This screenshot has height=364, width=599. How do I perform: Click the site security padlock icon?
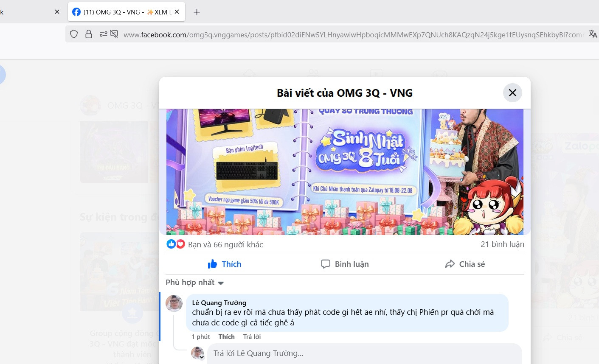[x=89, y=34]
